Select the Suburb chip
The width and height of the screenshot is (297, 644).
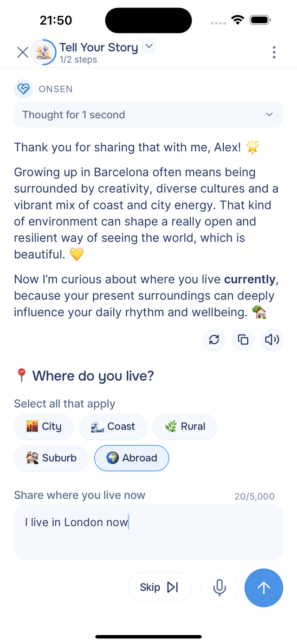[51, 458]
